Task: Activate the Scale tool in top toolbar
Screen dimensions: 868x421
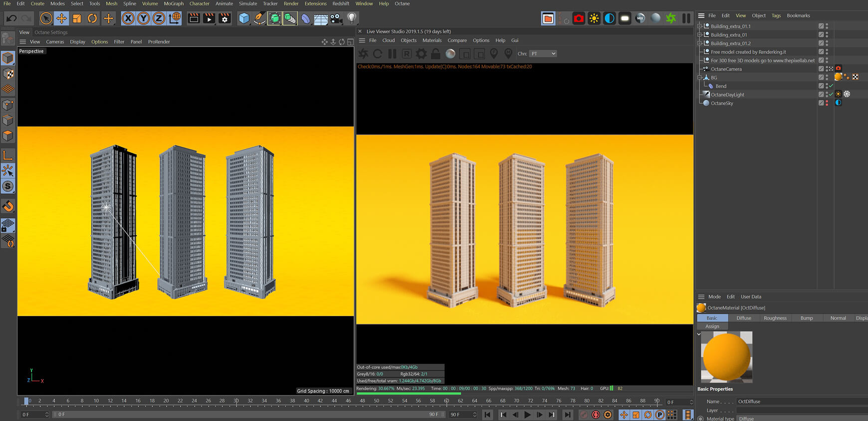Action: pos(77,18)
